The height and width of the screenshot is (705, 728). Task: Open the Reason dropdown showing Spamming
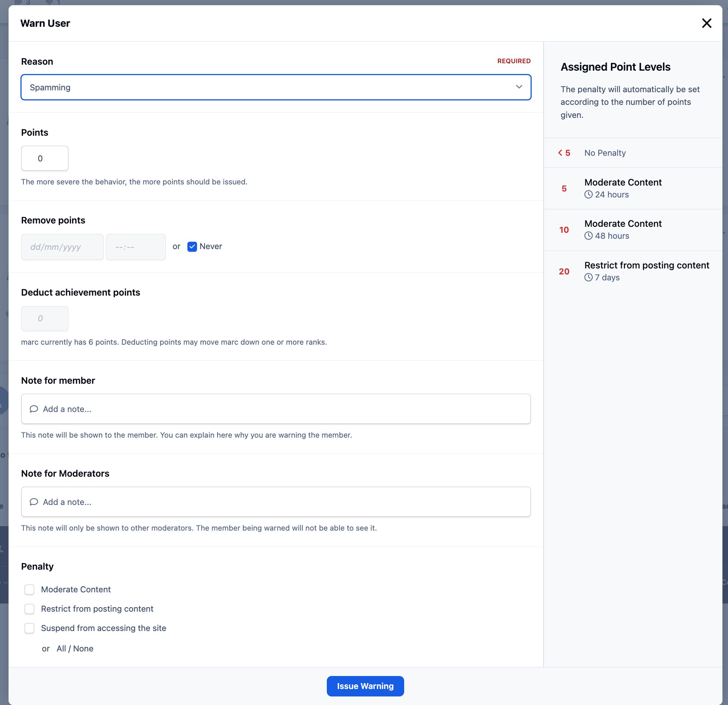pos(276,87)
